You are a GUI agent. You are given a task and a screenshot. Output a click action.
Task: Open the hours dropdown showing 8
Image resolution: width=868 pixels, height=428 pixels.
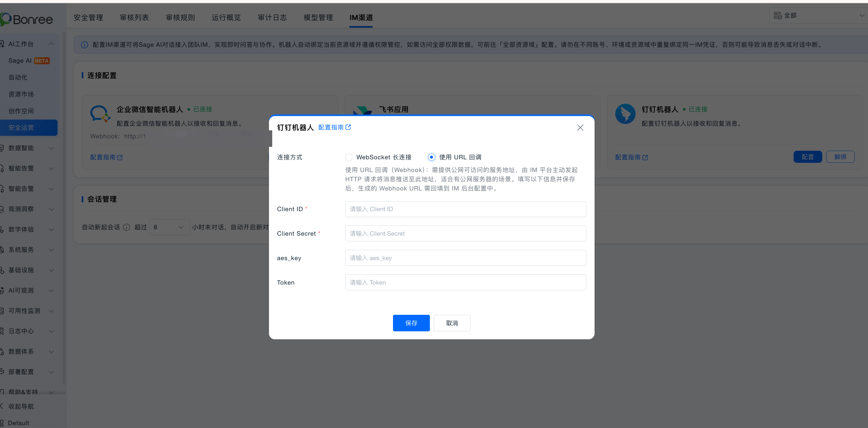169,227
